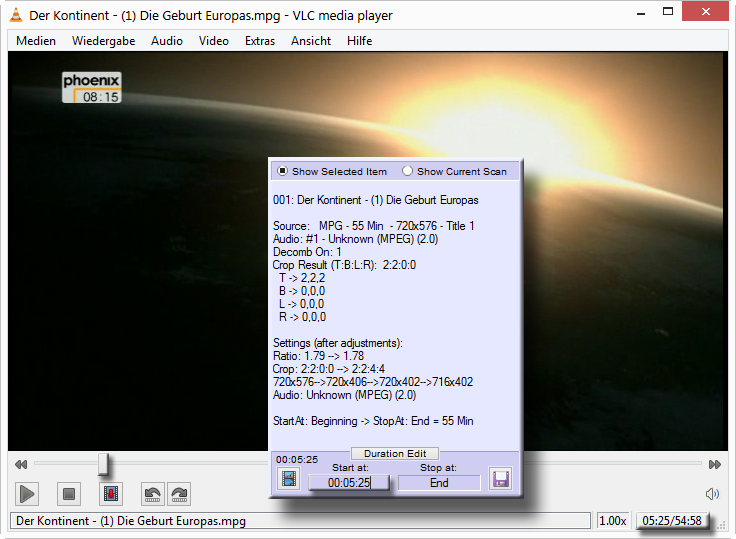The width and height of the screenshot is (736, 539).
Task: Click the step backward arrow icon
Action: click(153, 494)
